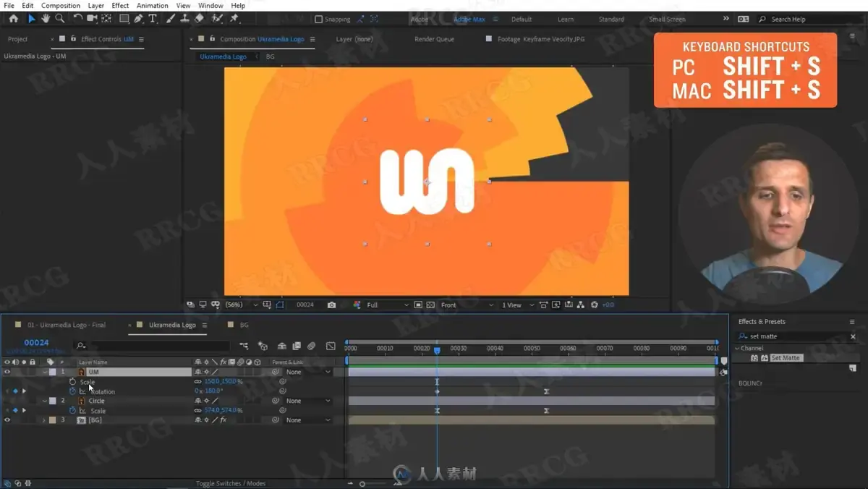Select the Rotation tool
Image resolution: width=868 pixels, height=489 pixels.
(x=77, y=19)
